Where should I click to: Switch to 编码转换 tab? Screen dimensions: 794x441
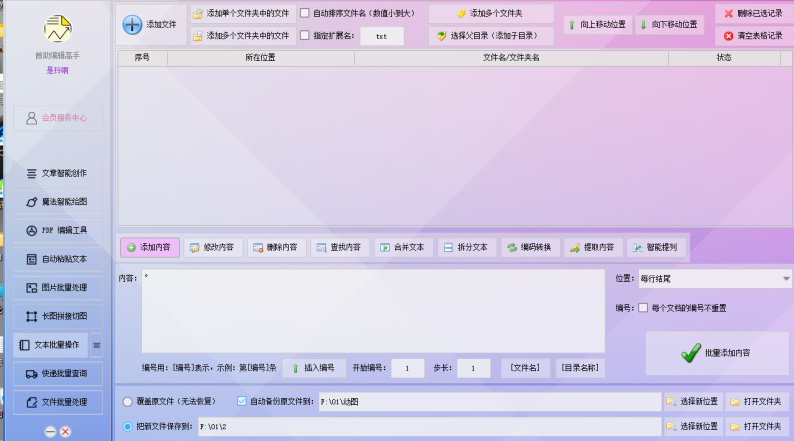tap(530, 248)
